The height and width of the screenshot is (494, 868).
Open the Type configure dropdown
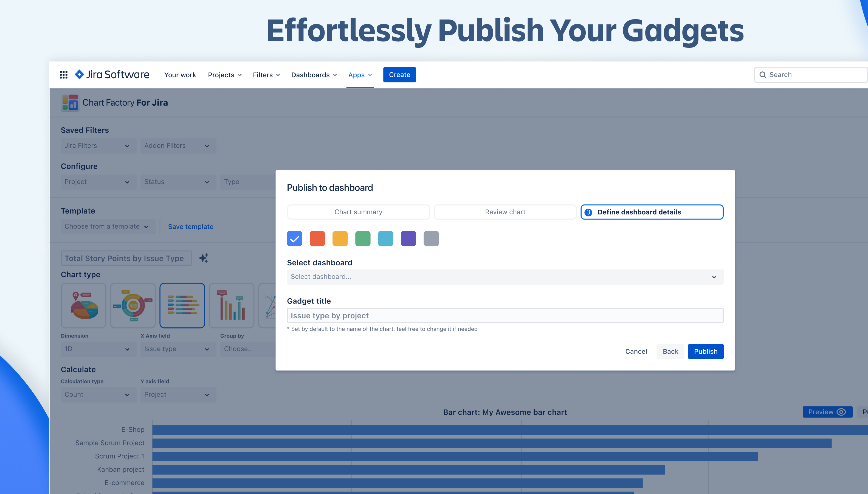248,182
